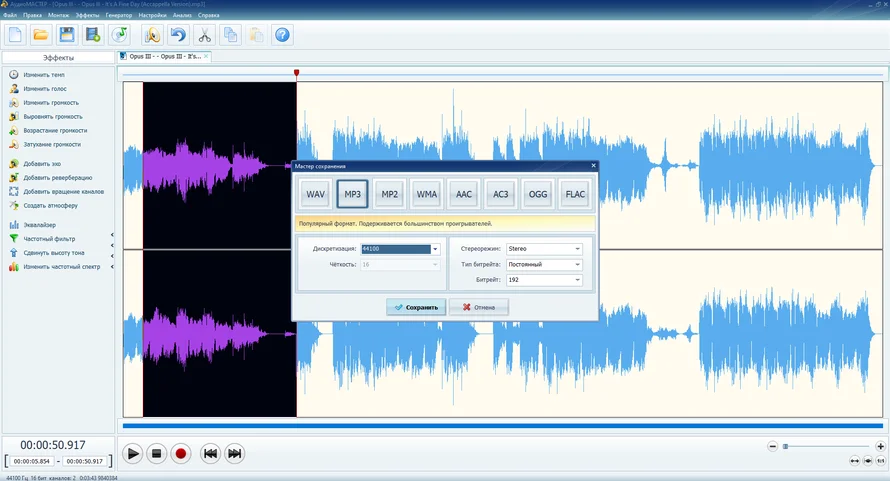Start playback with the Play button
The height and width of the screenshot is (481, 890).
click(x=133, y=454)
